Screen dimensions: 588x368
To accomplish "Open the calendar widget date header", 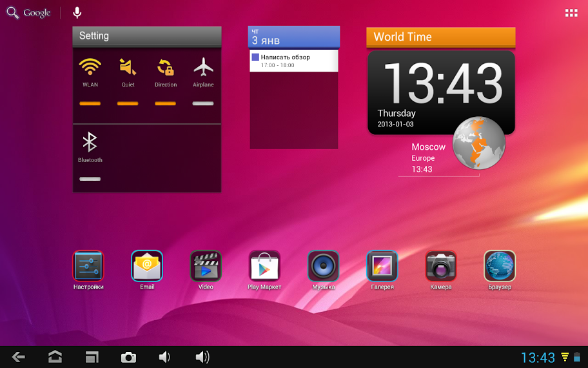I will 293,37.
